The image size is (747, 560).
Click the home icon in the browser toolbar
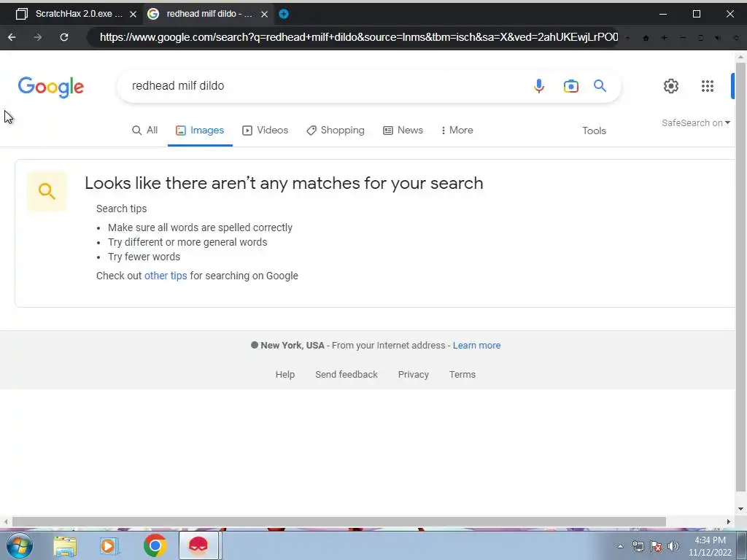pos(646,38)
